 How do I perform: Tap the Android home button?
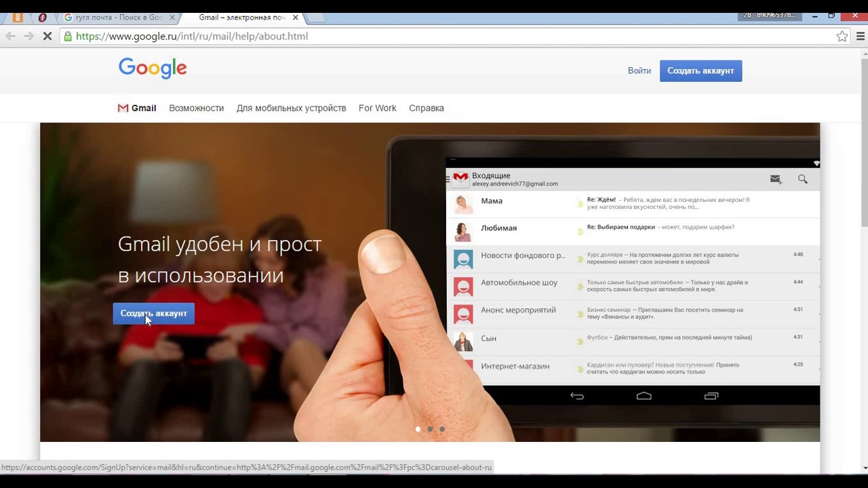(644, 396)
